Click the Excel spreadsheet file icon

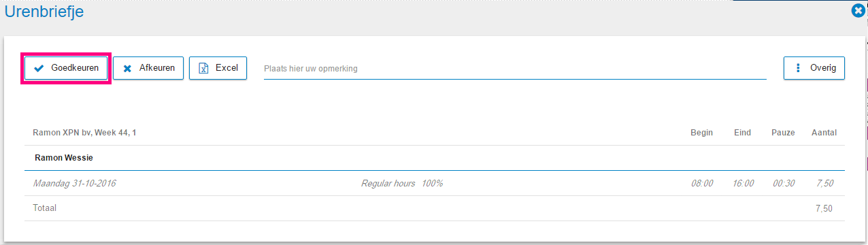coord(203,68)
